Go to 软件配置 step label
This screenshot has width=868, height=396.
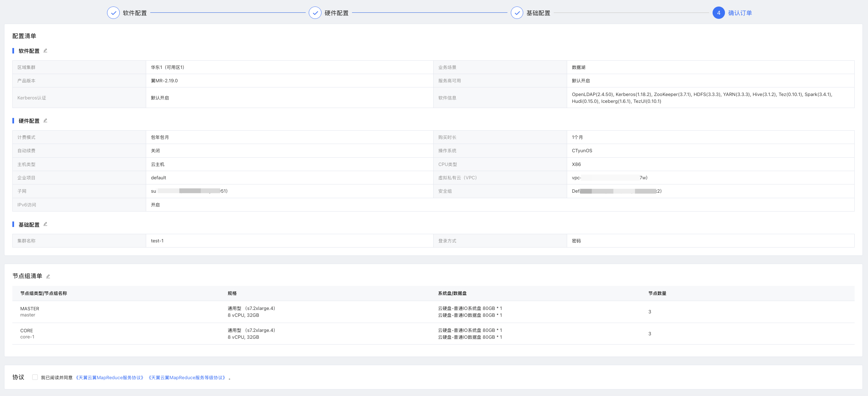(x=135, y=13)
